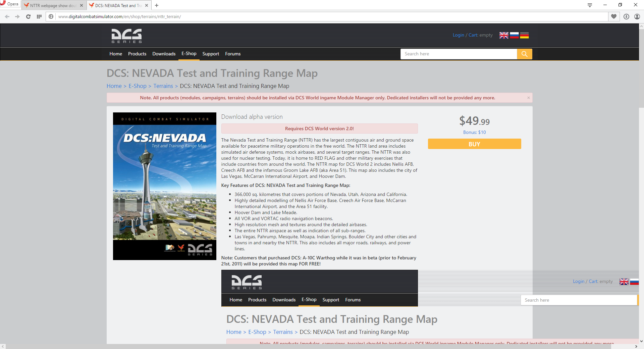Screen dimensions: 644x349
Task: Click the duplicated English flag in lower header
Action: (624, 282)
